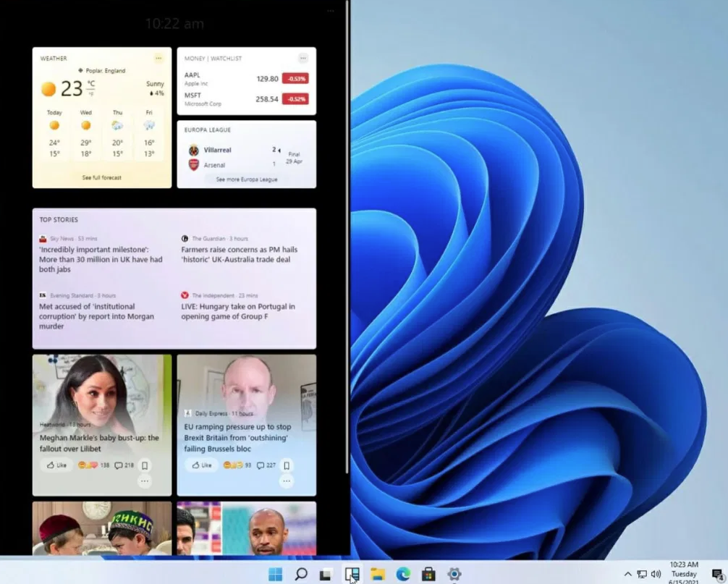This screenshot has height=584, width=728.
Task: Open AAPL stock row
Action: 246,79
